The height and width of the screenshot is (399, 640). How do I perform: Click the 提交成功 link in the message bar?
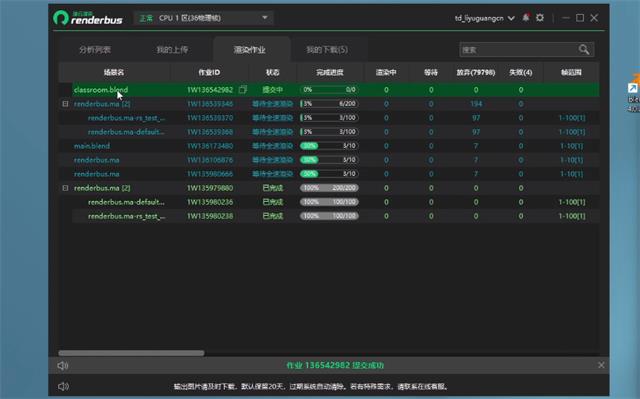(x=368, y=365)
